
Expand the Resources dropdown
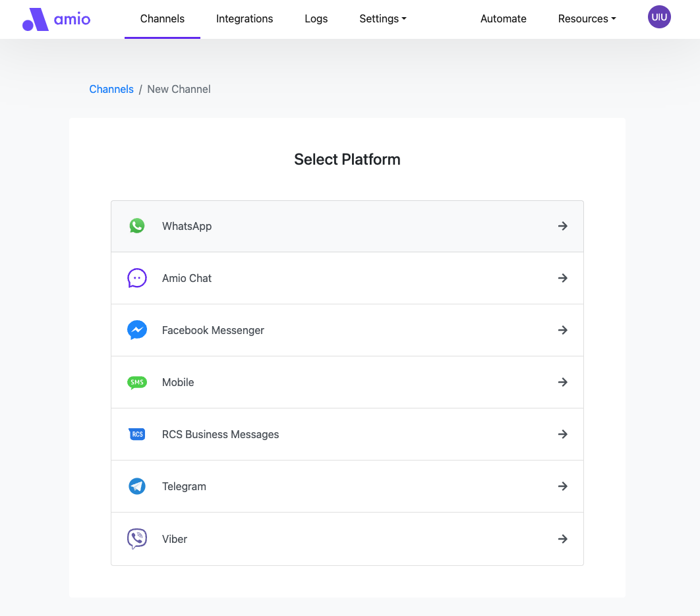tap(587, 18)
